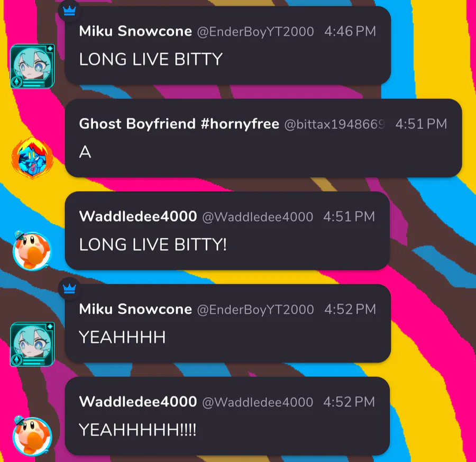Click the Miku Snowcone name at 4:52 PM

[x=135, y=309]
